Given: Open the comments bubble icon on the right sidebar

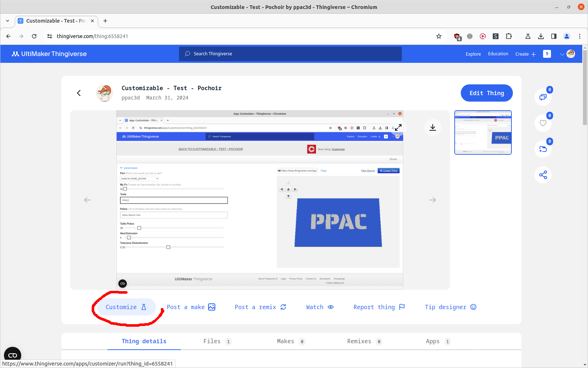Looking at the screenshot, I should [x=543, y=97].
